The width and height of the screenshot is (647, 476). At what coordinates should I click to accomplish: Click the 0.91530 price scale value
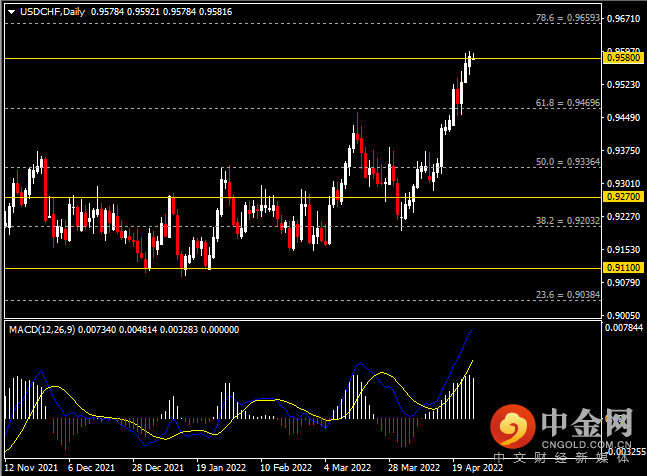[x=623, y=250]
